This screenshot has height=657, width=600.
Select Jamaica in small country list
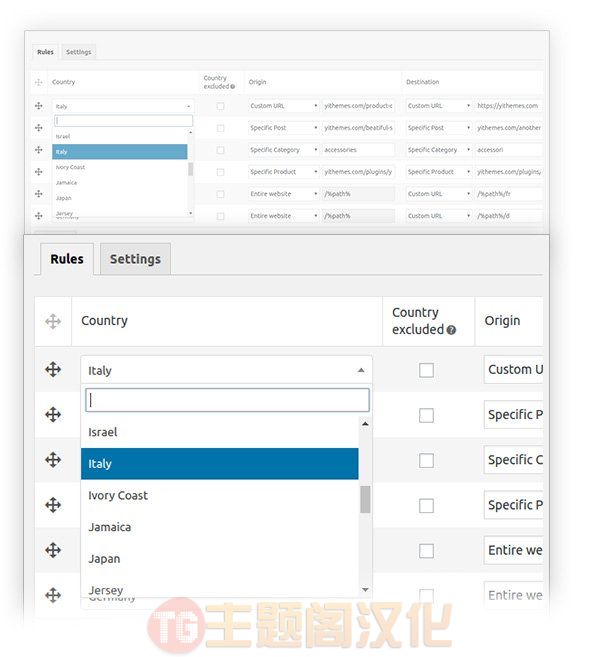point(120,183)
